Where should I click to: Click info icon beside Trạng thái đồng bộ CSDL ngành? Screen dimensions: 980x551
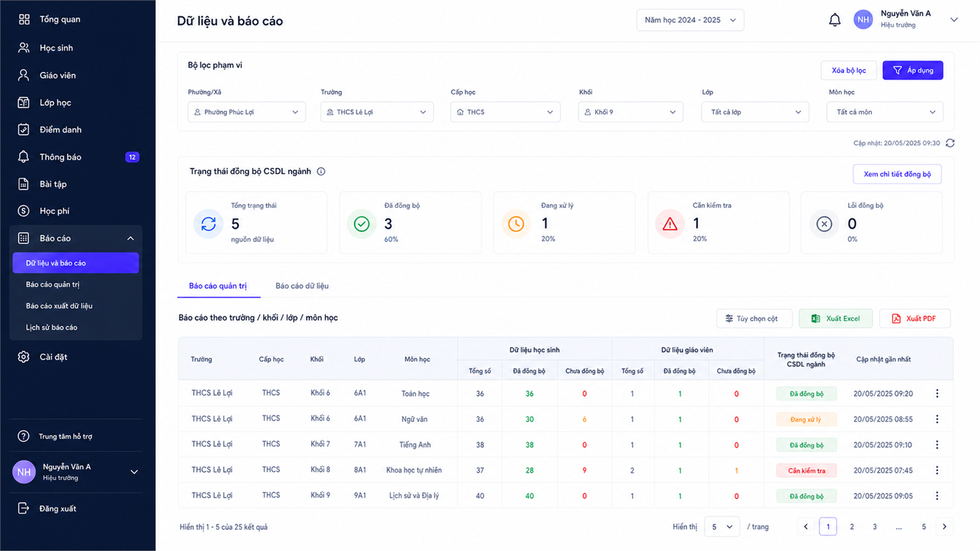point(321,172)
